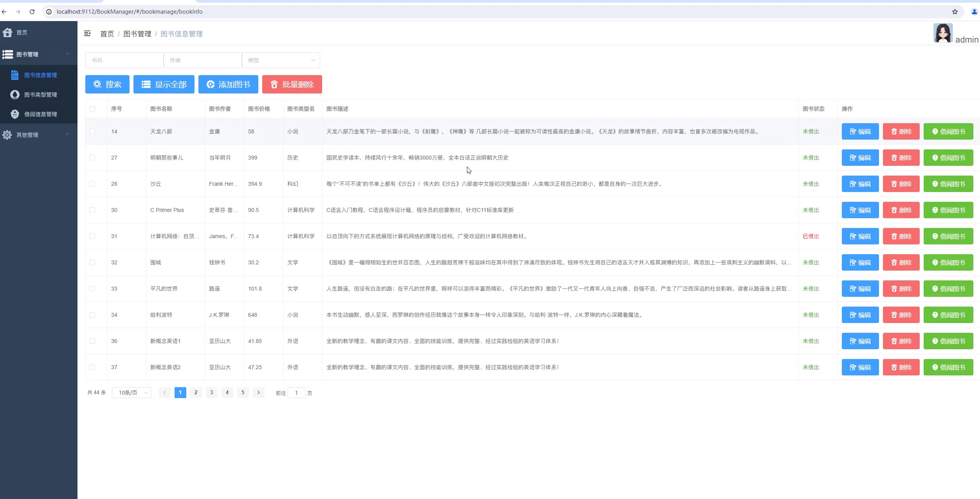Tick the checkbox for 天龙八部 row
Viewport: 980px width, 499px height.
click(92, 132)
